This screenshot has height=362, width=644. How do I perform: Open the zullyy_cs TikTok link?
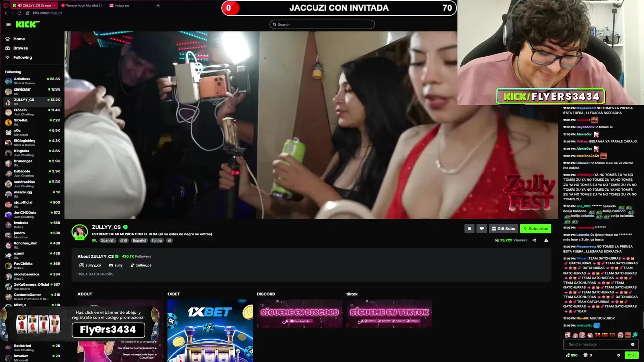pyautogui.click(x=141, y=265)
